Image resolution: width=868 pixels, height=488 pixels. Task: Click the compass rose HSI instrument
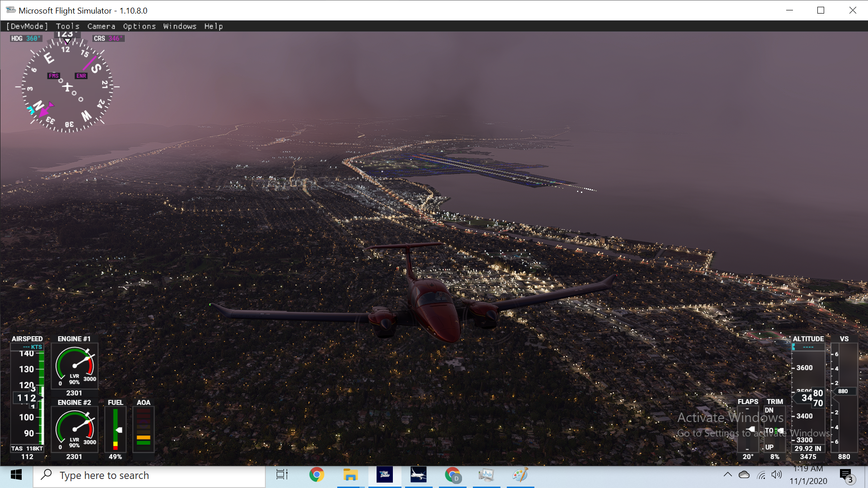67,86
